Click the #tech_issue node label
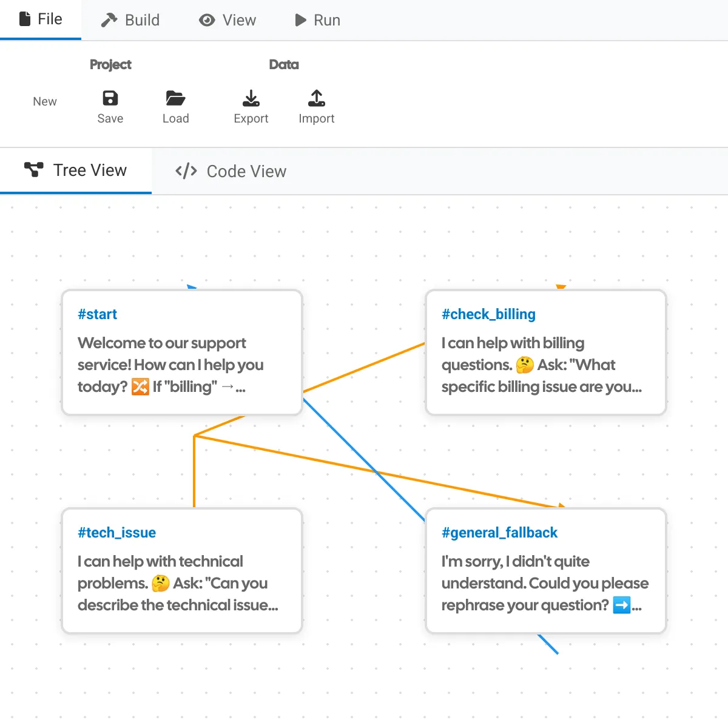 [116, 533]
